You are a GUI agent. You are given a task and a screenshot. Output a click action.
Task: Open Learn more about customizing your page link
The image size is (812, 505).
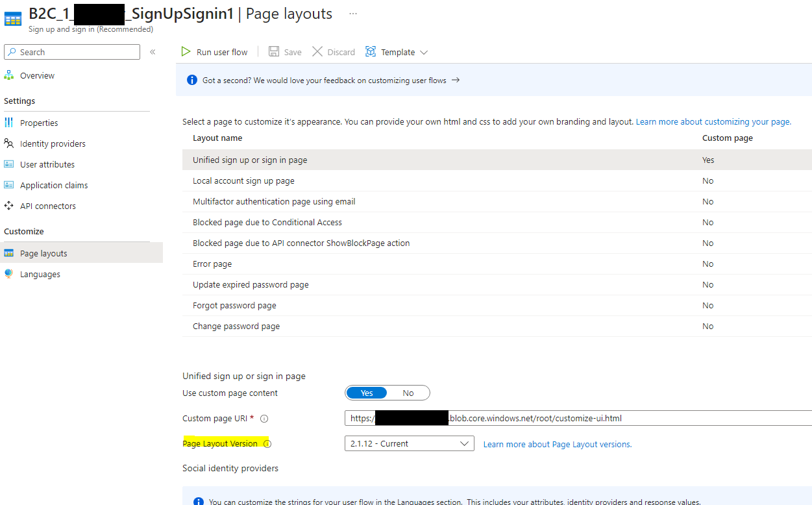pos(713,121)
